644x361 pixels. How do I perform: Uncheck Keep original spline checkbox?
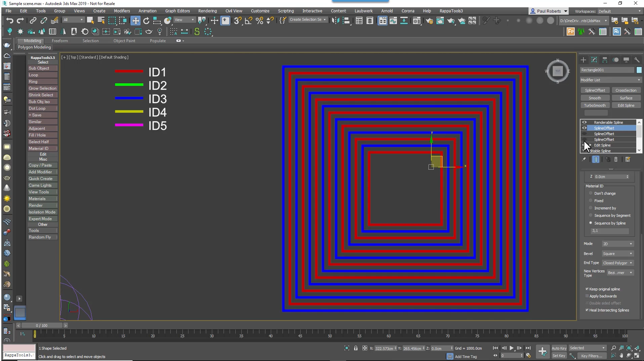point(587,289)
